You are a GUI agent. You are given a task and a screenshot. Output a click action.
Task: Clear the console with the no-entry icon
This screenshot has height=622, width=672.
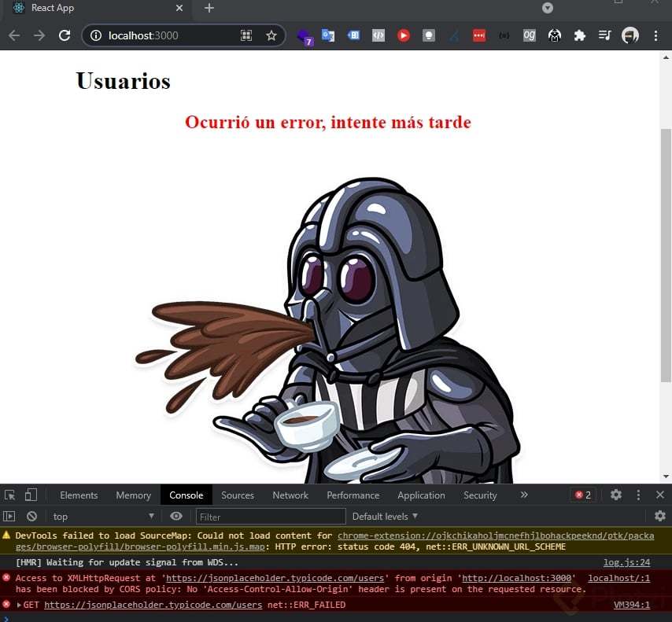click(x=31, y=516)
